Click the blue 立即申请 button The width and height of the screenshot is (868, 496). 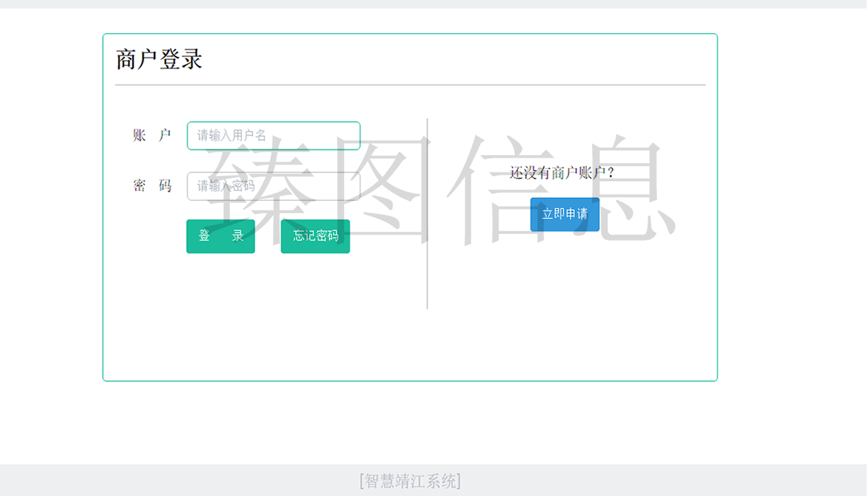[x=565, y=214]
